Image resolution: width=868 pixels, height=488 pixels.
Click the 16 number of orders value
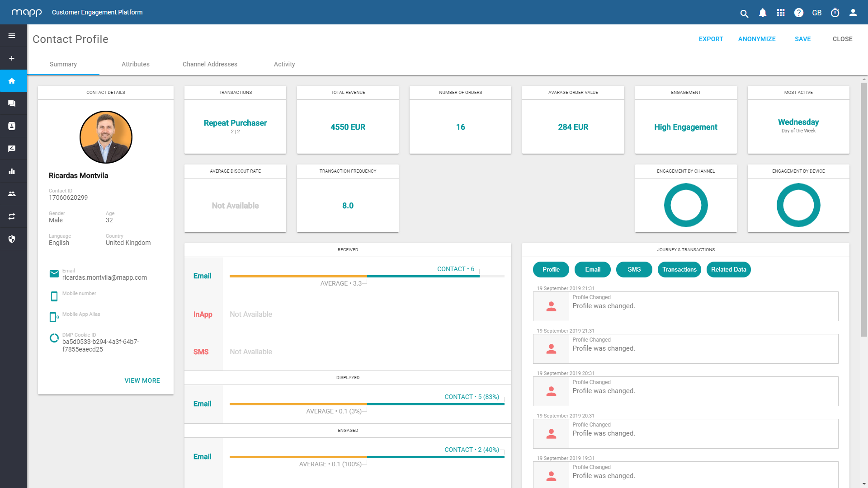[x=460, y=127]
